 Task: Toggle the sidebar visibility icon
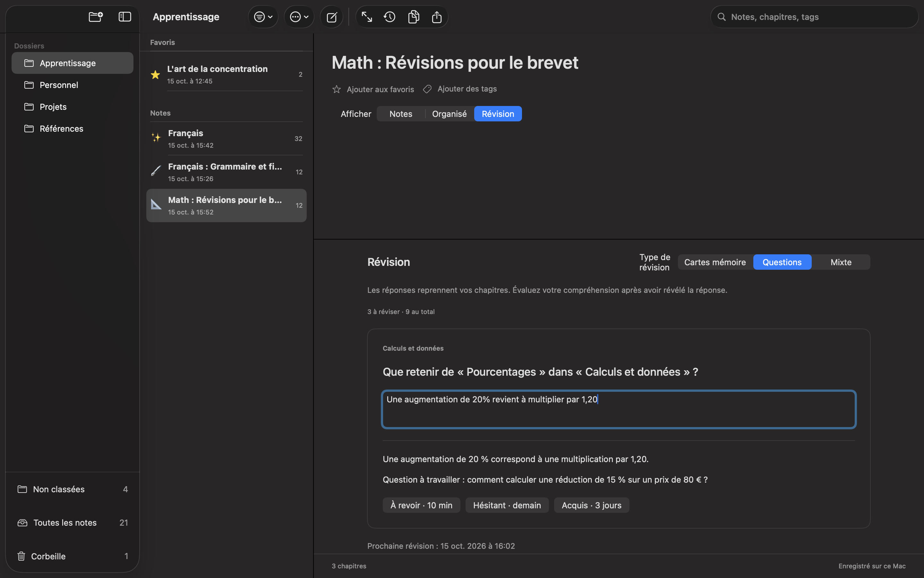click(125, 17)
